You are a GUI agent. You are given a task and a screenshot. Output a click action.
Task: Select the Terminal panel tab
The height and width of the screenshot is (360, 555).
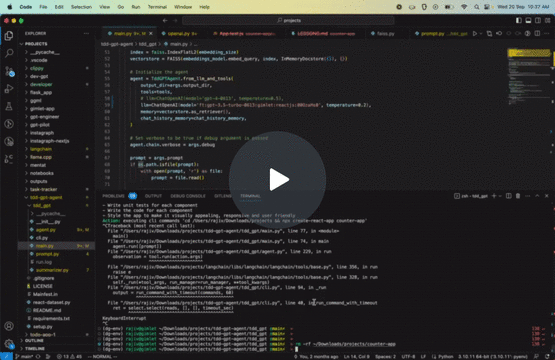pyautogui.click(x=250, y=196)
